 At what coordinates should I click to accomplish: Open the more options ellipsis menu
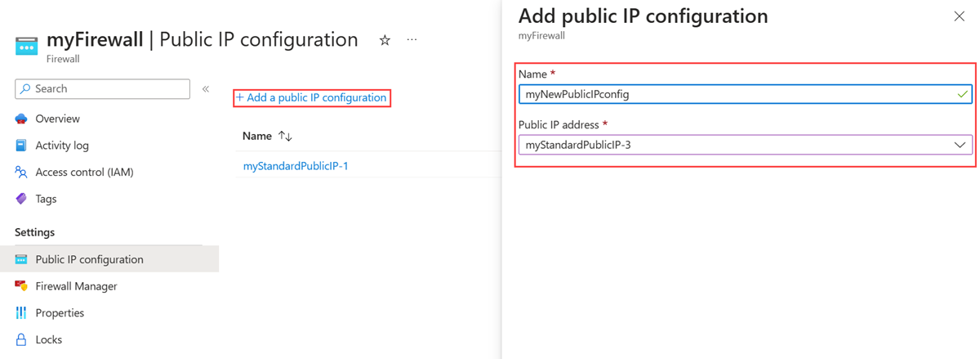[412, 40]
